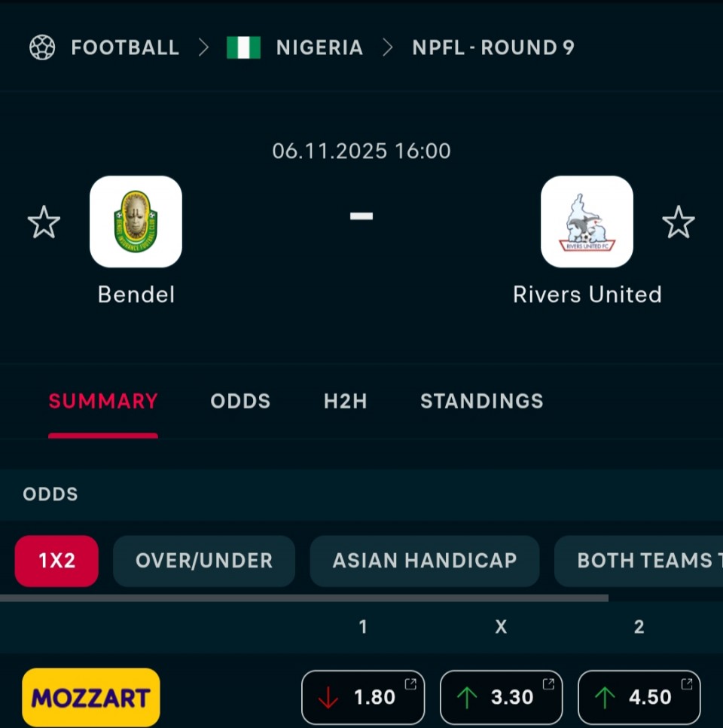Switch to the H2H tab

345,401
